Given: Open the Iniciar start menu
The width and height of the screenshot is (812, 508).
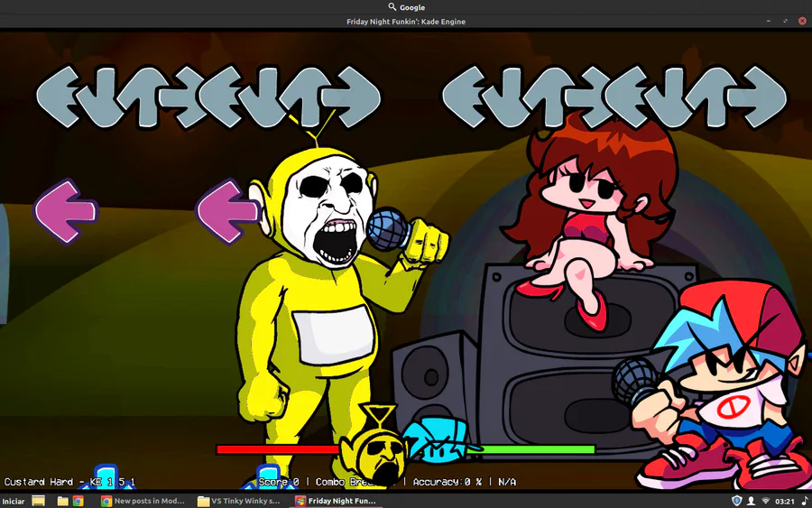Looking at the screenshot, I should tap(13, 502).
